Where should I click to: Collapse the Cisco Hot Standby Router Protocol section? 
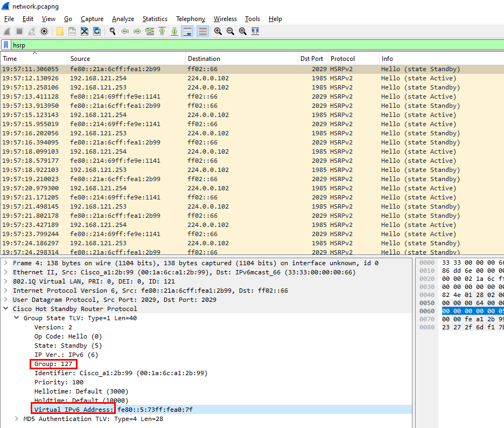[x=6, y=309]
